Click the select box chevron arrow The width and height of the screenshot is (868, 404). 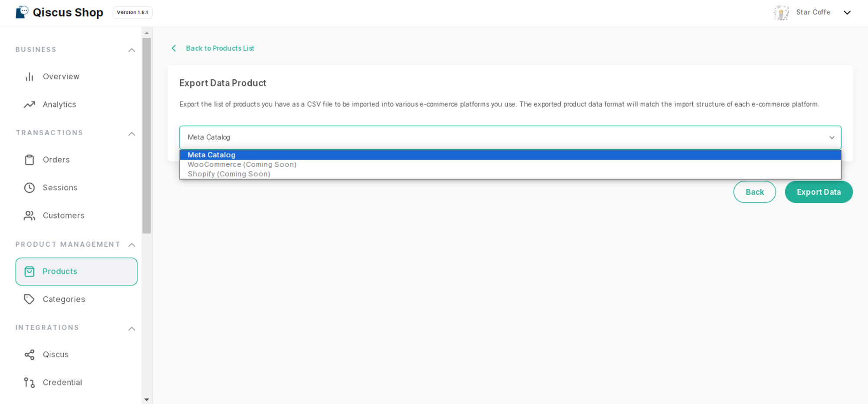[832, 137]
